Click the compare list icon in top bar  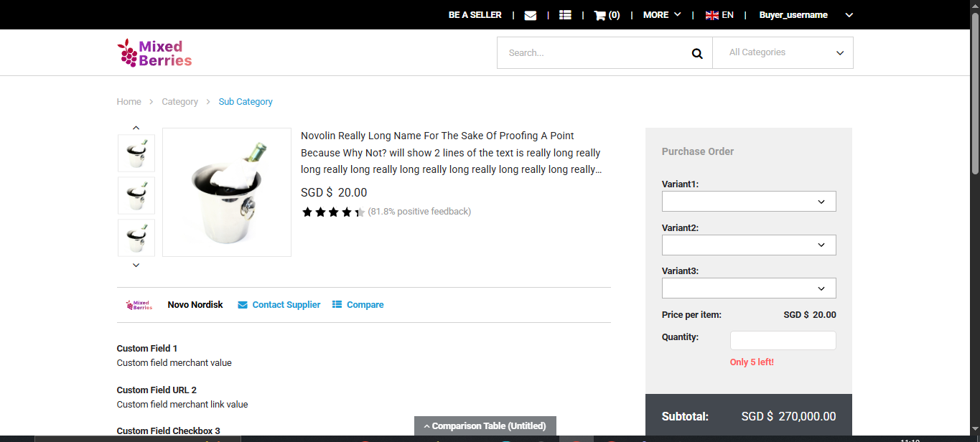[565, 15]
